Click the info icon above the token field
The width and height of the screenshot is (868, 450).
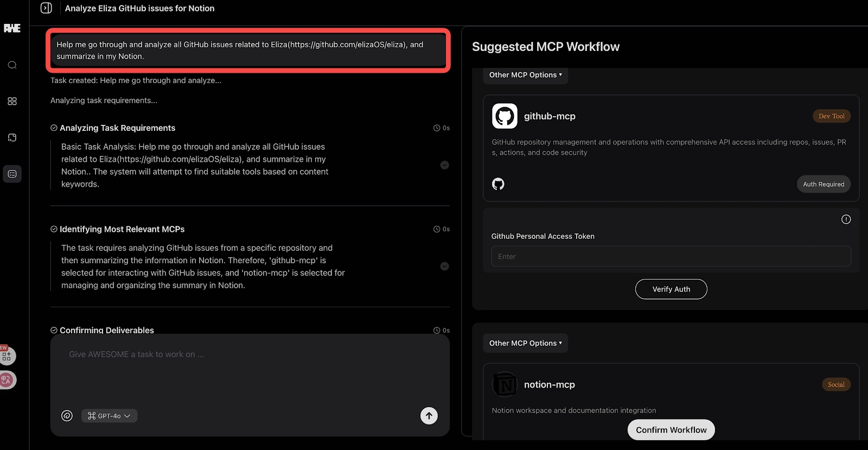[846, 219]
